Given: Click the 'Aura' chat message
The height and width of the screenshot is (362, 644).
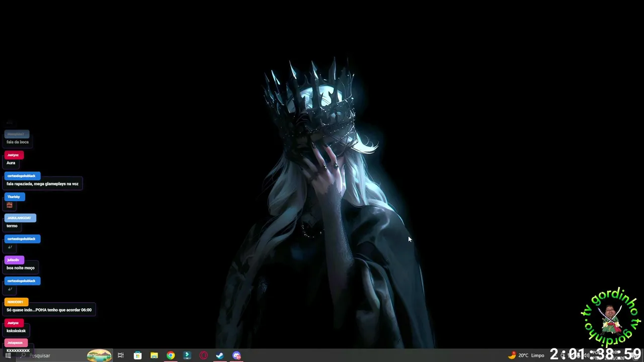Looking at the screenshot, I should tap(11, 163).
